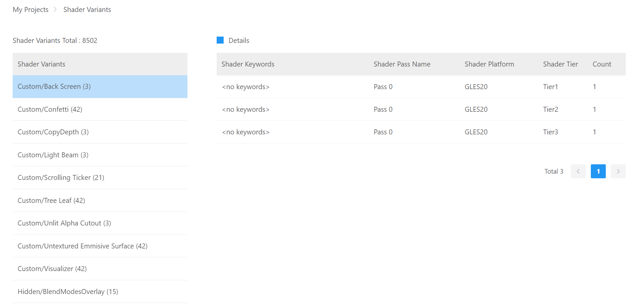Open the My Projects breadcrumb link
The width and height of the screenshot is (644, 304).
(x=31, y=10)
